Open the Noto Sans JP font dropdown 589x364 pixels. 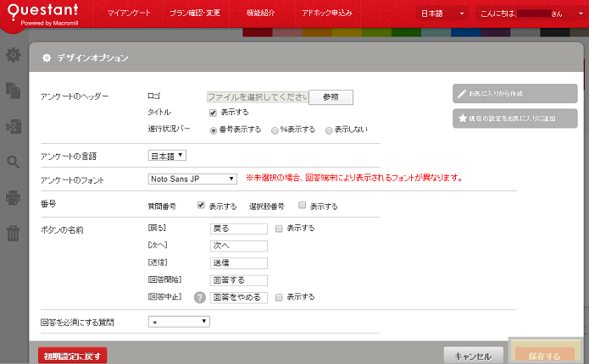coord(192,179)
